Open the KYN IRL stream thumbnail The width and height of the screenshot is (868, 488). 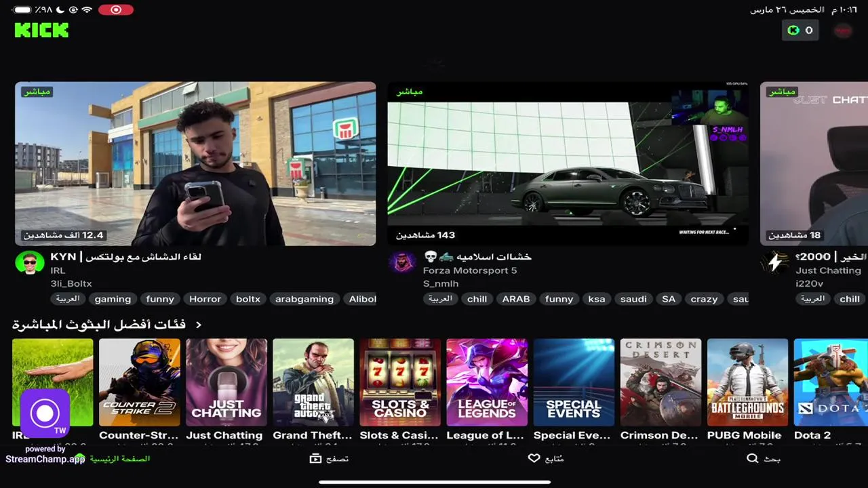[x=195, y=163]
